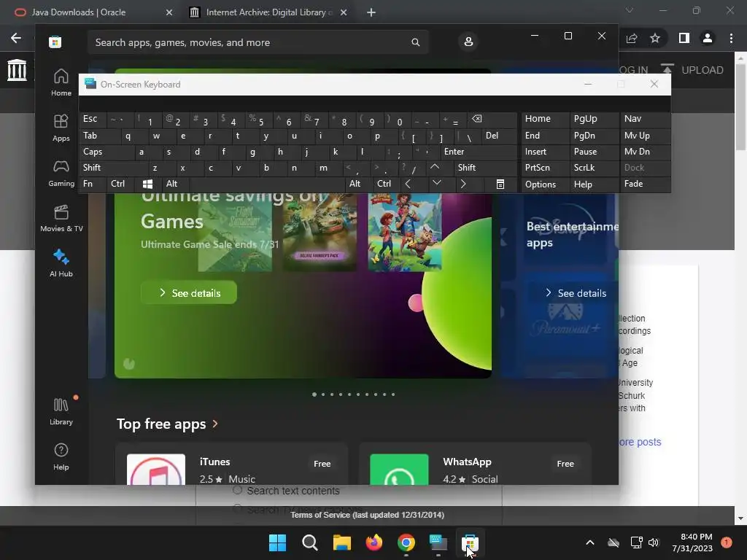
Task: Click Help key on On-Screen Keyboard
Action: pyautogui.click(x=593, y=184)
